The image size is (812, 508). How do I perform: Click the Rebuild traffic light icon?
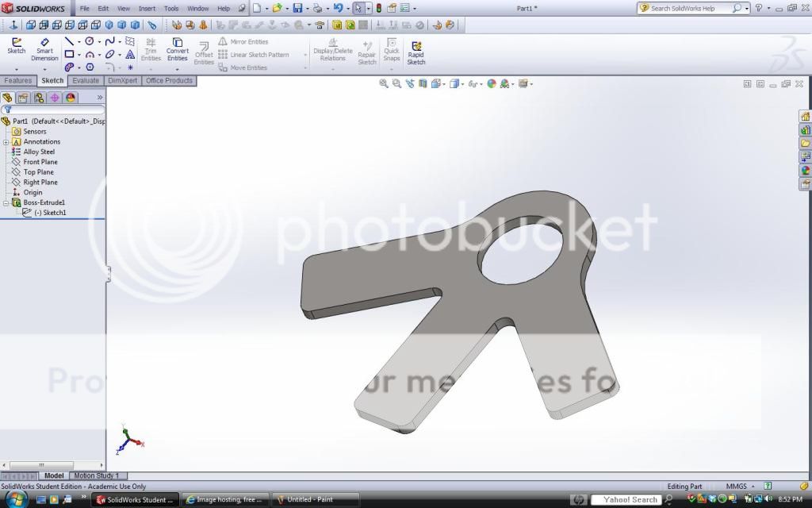click(x=378, y=8)
